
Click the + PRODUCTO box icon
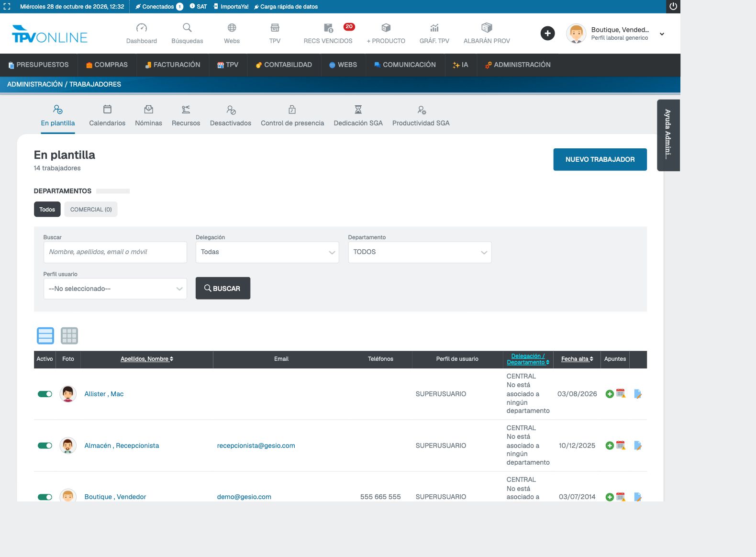click(386, 28)
